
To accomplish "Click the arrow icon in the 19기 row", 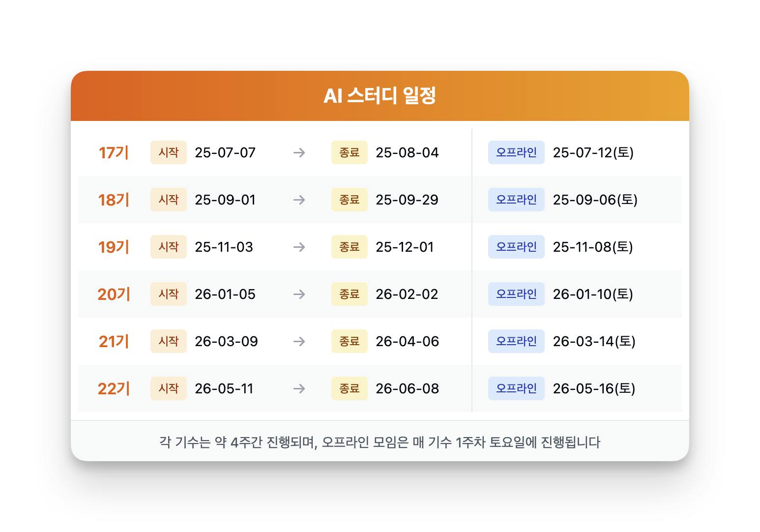I will [299, 247].
